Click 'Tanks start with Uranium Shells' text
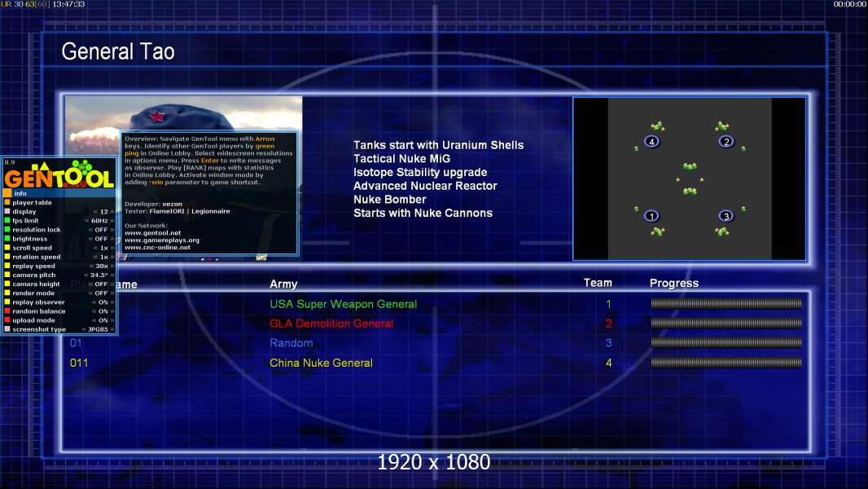The width and height of the screenshot is (868, 489). click(438, 145)
